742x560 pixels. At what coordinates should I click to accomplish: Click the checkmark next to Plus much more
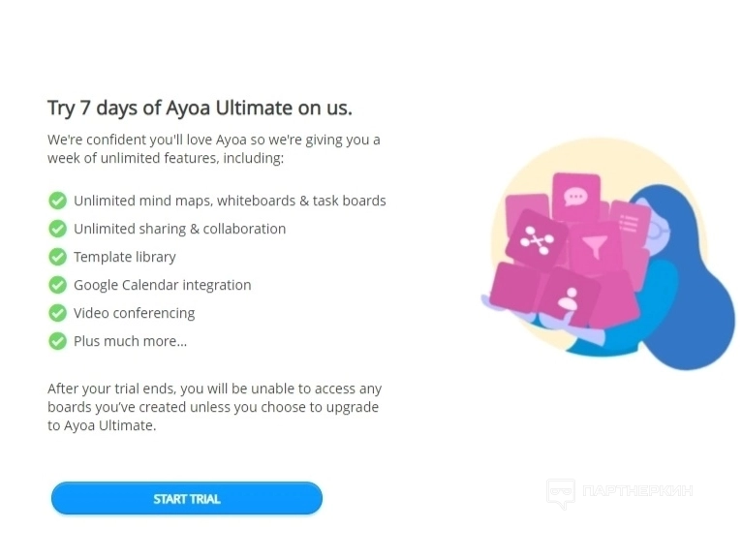[x=57, y=341]
